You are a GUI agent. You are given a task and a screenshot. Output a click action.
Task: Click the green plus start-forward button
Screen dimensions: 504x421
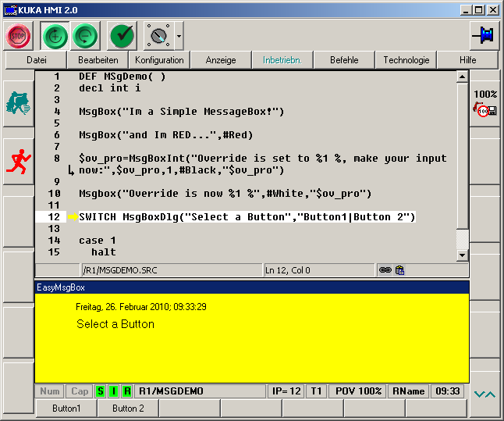pyautogui.click(x=55, y=35)
